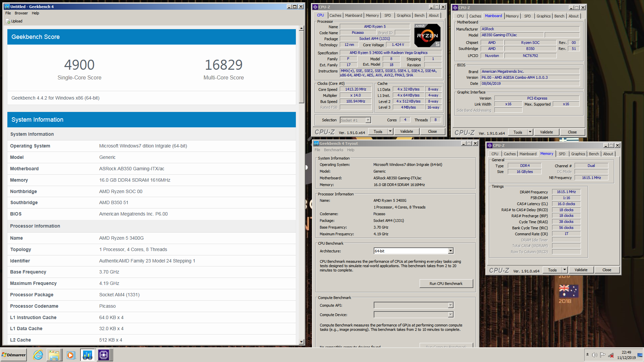
Task: Open the Démarrer start menu
Action: click(14, 355)
